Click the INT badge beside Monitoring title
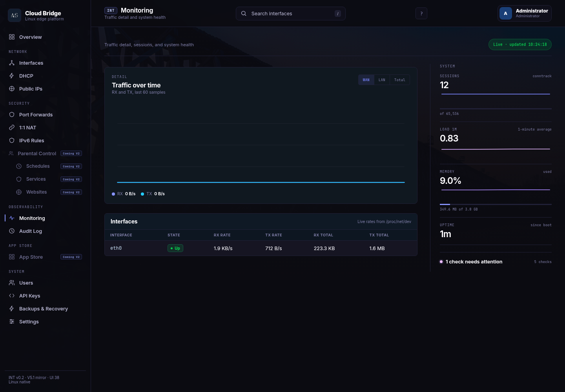 [111, 11]
